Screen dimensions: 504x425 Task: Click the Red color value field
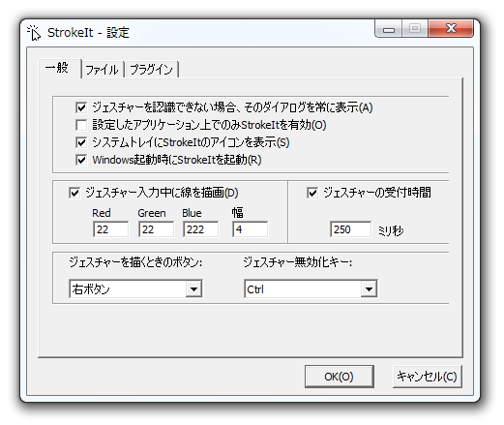(110, 229)
